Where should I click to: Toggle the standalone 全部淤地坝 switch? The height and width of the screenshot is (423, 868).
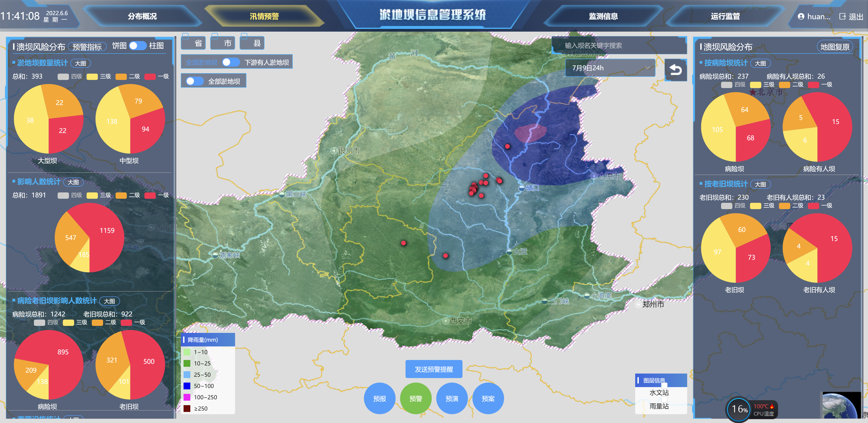(195, 81)
